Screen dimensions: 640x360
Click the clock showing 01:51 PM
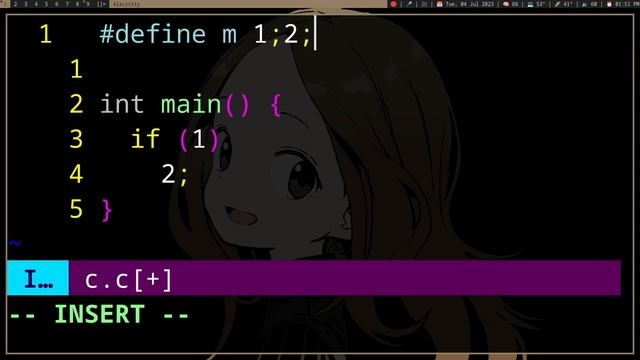[x=623, y=4]
